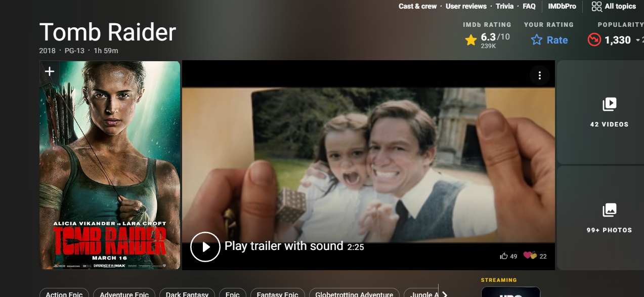Open the User reviews section
Image resolution: width=644 pixels, height=297 pixels.
(466, 6)
